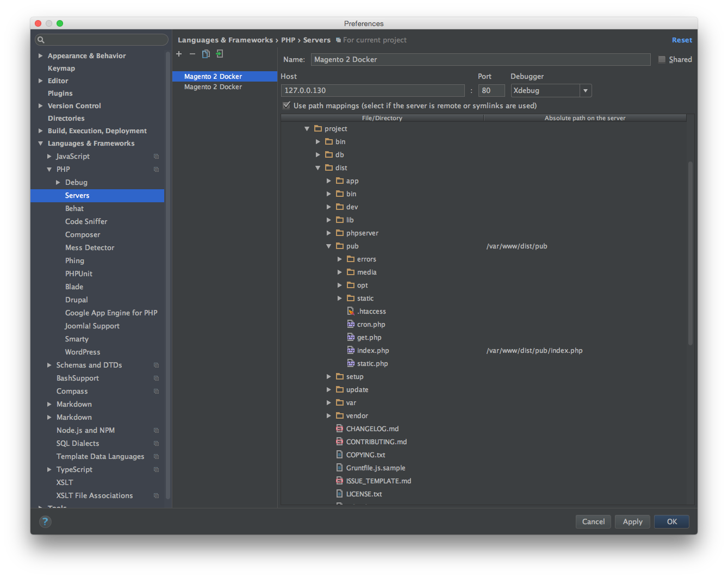Collapse the pub folder node
The height and width of the screenshot is (578, 728).
(329, 246)
